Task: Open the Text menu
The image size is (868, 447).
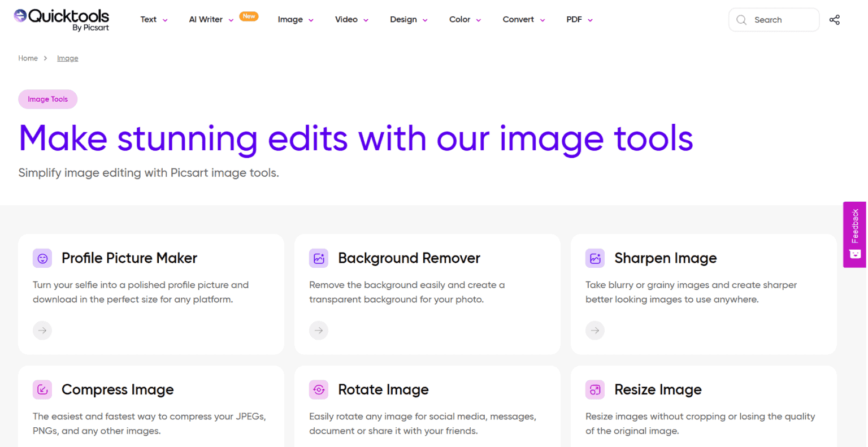Action: 149,19
